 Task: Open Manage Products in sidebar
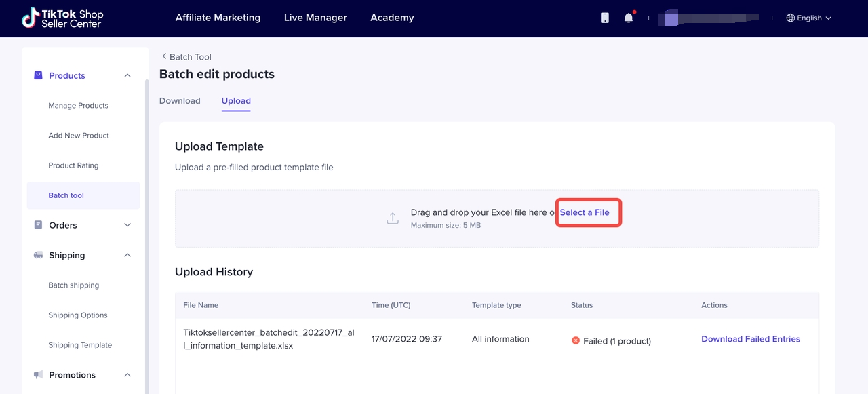click(x=78, y=106)
